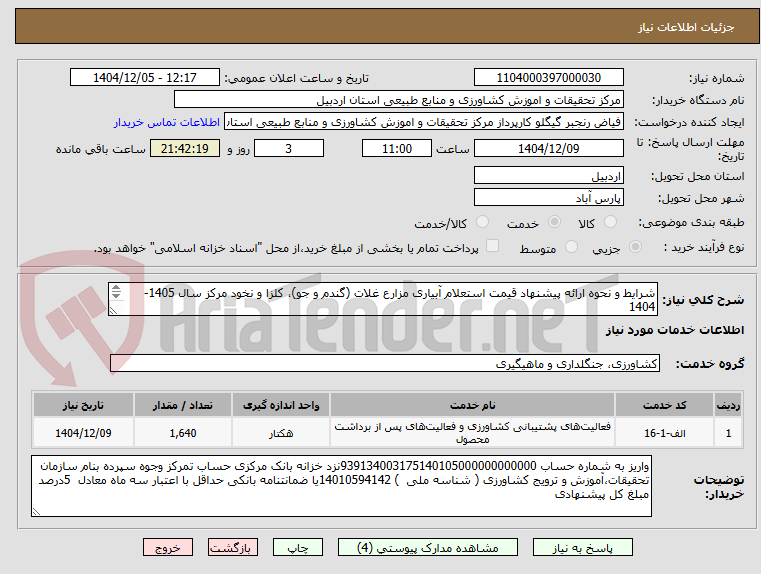761x574 pixels.
Task: Click the بازگشت back button
Action: tap(232, 547)
